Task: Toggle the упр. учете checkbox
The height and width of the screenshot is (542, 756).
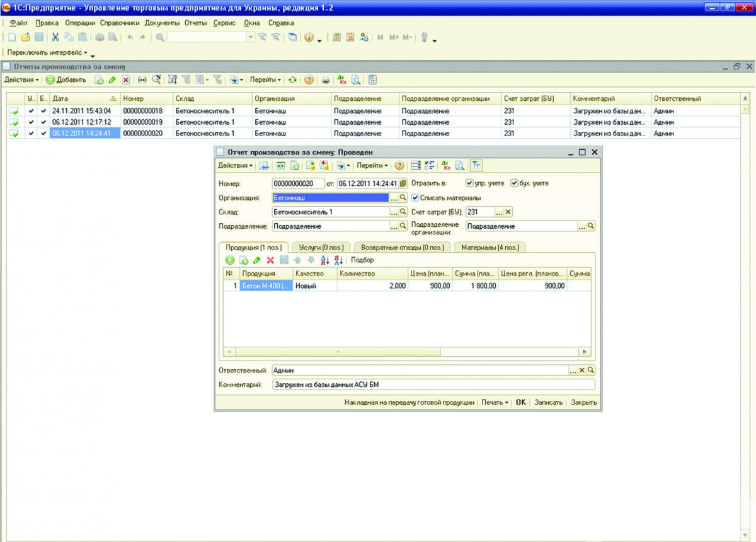Action: click(469, 183)
